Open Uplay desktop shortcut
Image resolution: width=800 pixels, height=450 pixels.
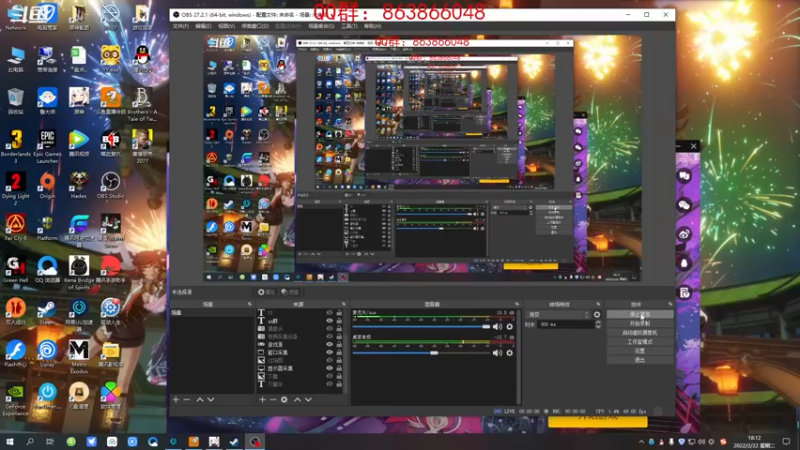pyautogui.click(x=47, y=354)
